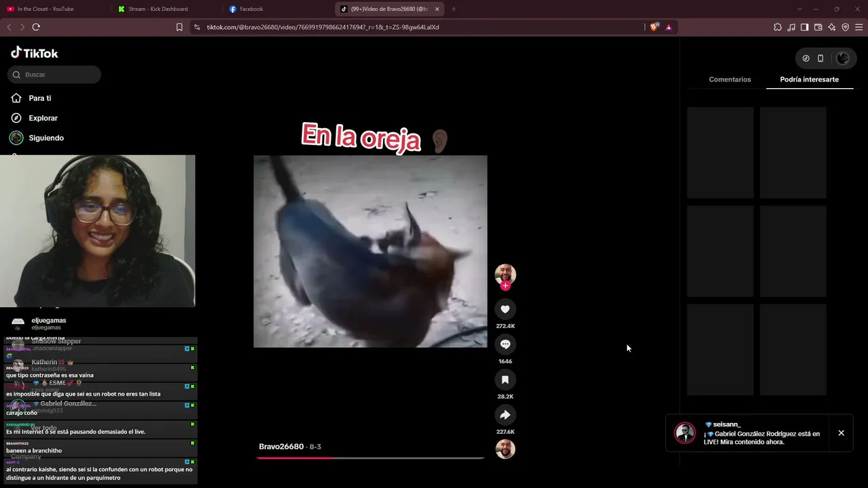Seek the video progress bar
This screenshot has height=488, width=868.
pos(370,458)
